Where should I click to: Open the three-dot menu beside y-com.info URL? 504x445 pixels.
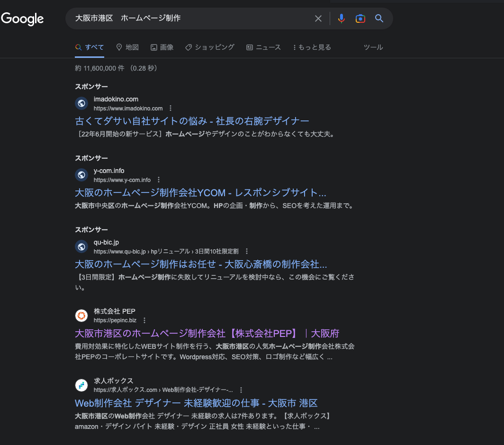point(159,180)
